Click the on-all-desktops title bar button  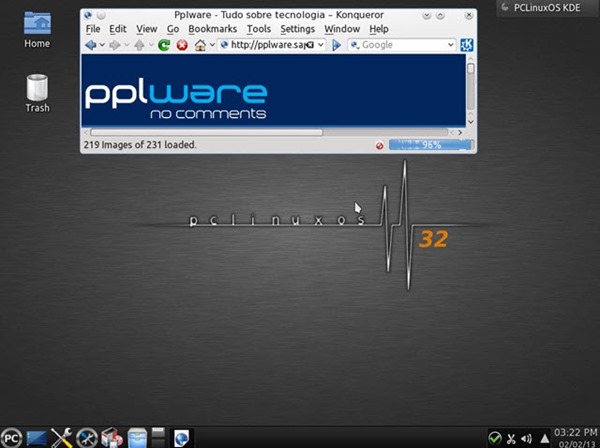[101, 15]
